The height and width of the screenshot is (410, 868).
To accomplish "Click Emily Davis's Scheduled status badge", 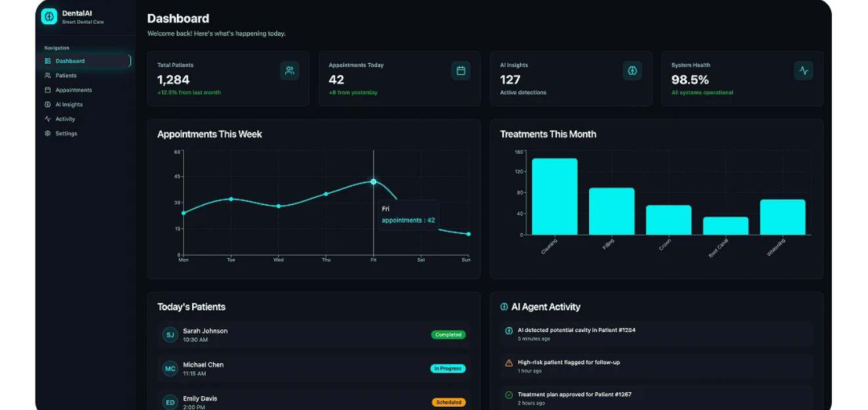I will pyautogui.click(x=448, y=402).
